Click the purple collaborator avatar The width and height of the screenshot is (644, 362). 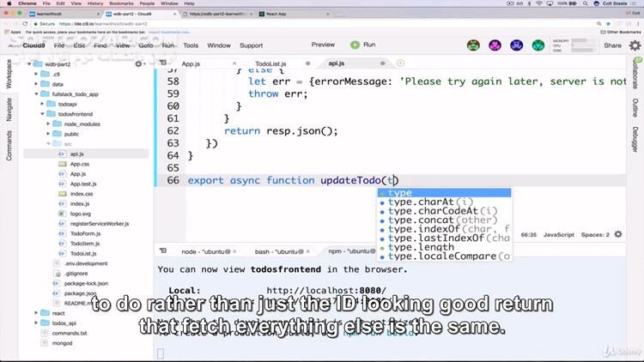click(x=495, y=45)
